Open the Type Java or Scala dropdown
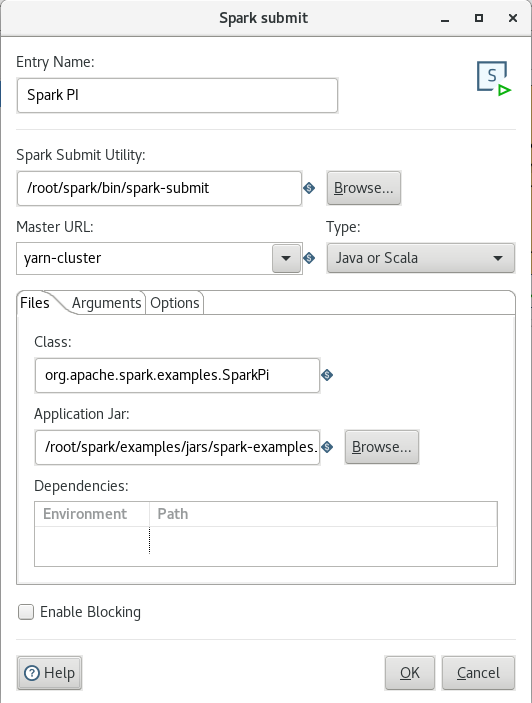 click(420, 258)
